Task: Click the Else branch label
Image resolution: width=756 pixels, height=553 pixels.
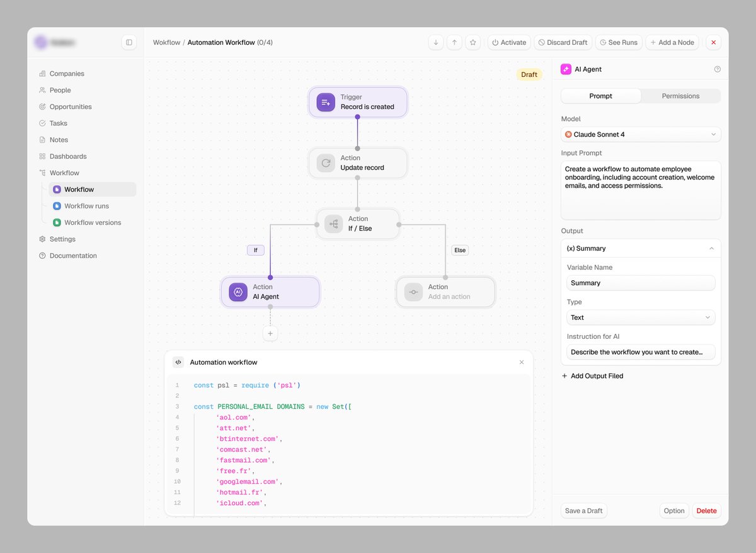Action: [x=460, y=250]
